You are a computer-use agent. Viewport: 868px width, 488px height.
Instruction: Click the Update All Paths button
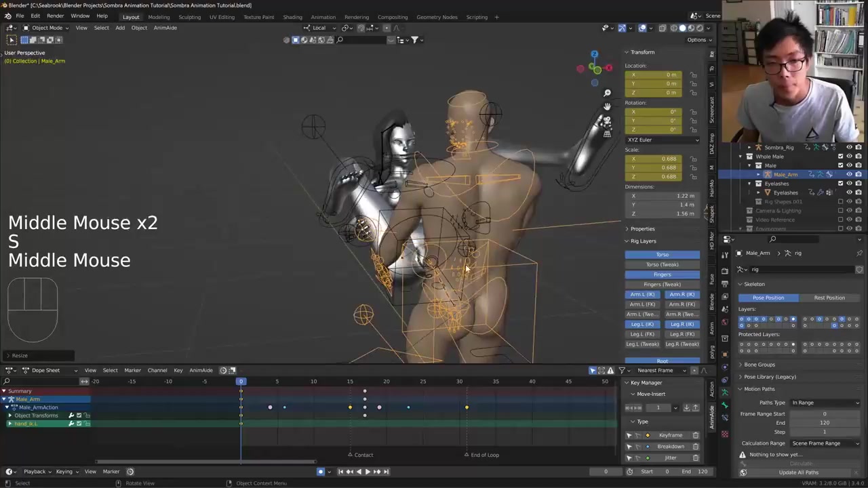(798, 472)
